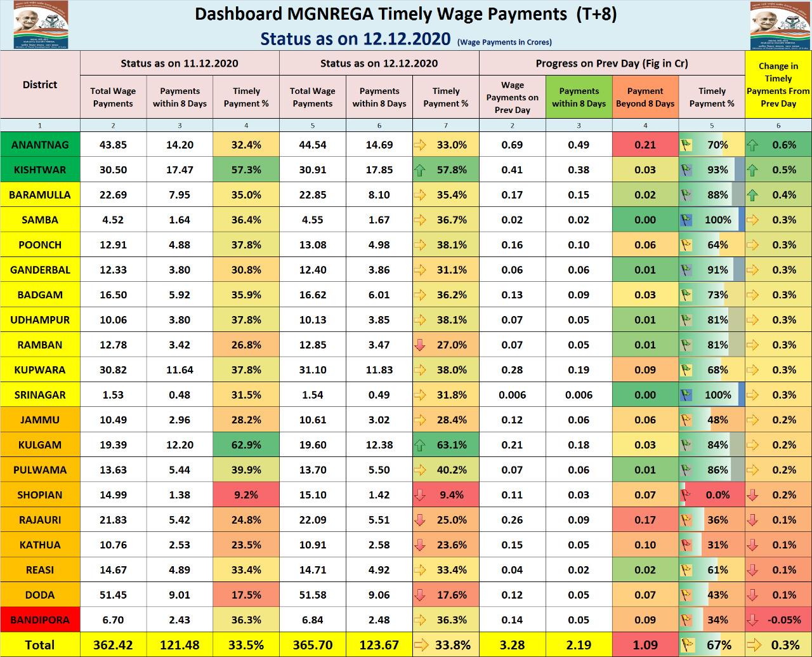Select the POONCH district cell
The height and width of the screenshot is (657, 812).
(40, 245)
